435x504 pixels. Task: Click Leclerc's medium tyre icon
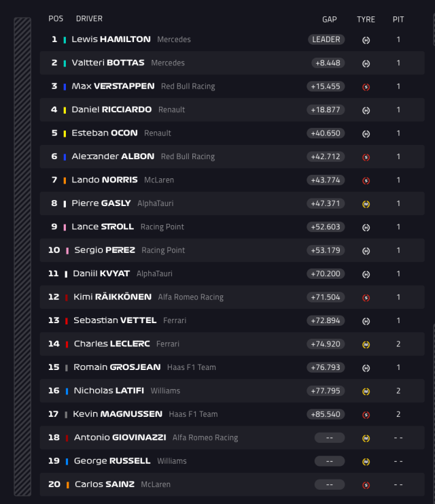click(366, 344)
